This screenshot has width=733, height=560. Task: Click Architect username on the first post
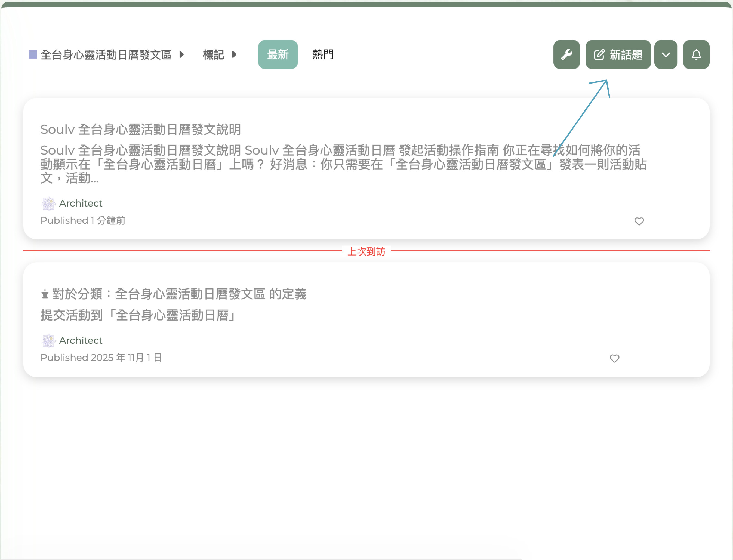point(81,203)
